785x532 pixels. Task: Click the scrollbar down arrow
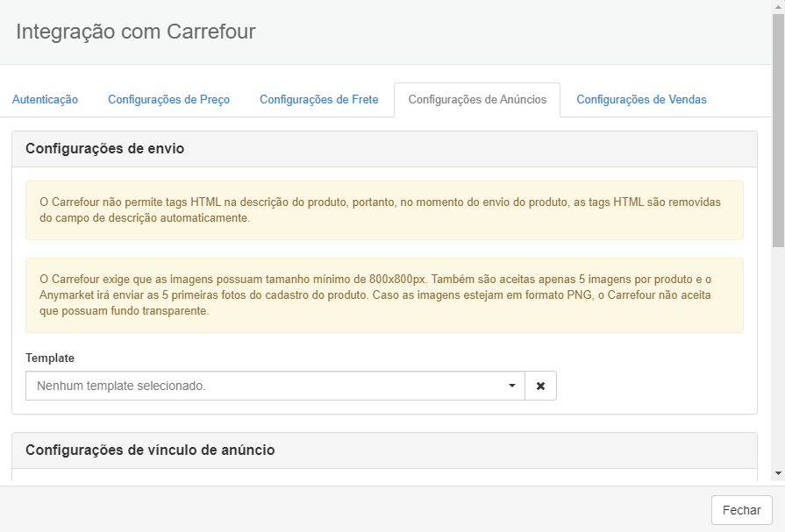point(778,473)
